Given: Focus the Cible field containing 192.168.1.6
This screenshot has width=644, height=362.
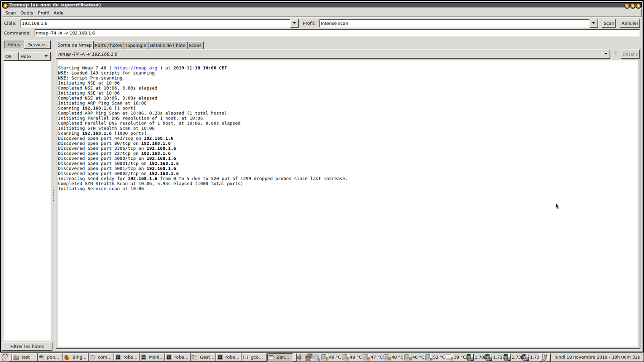Looking at the screenshot, I should click(155, 23).
